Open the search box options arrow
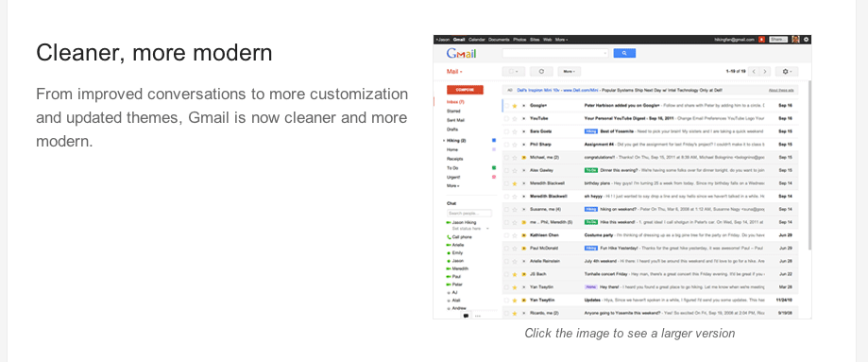The height and width of the screenshot is (362, 868). pyautogui.click(x=605, y=53)
